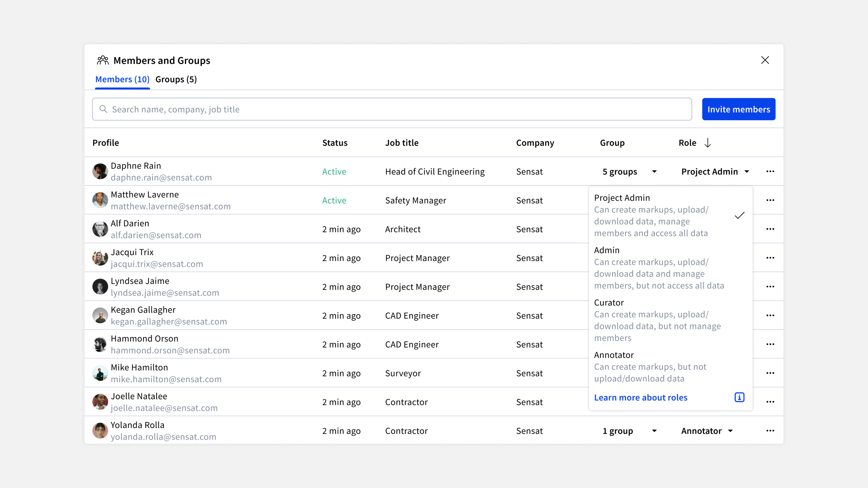This screenshot has width=868, height=488.
Task: Click Jacqui Trix's profile picture
Action: [x=100, y=258]
